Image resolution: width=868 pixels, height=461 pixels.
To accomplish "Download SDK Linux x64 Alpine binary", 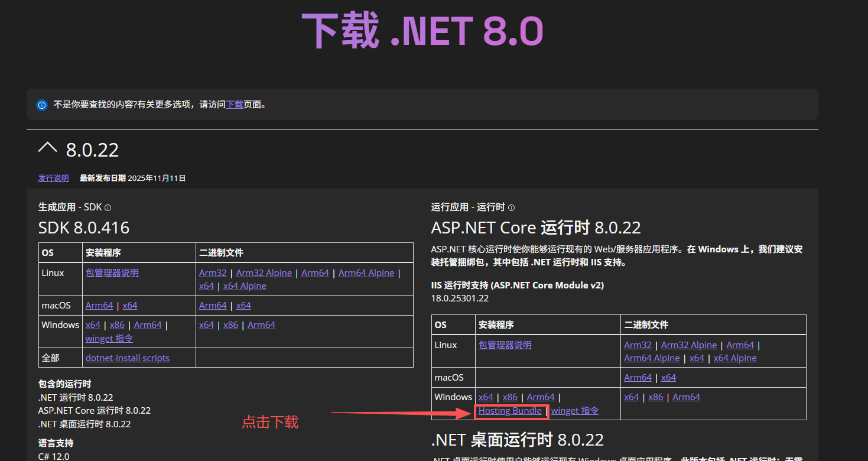I will pos(245,286).
